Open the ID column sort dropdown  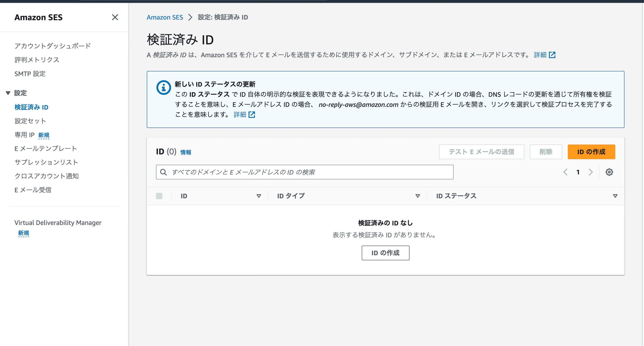[259, 196]
